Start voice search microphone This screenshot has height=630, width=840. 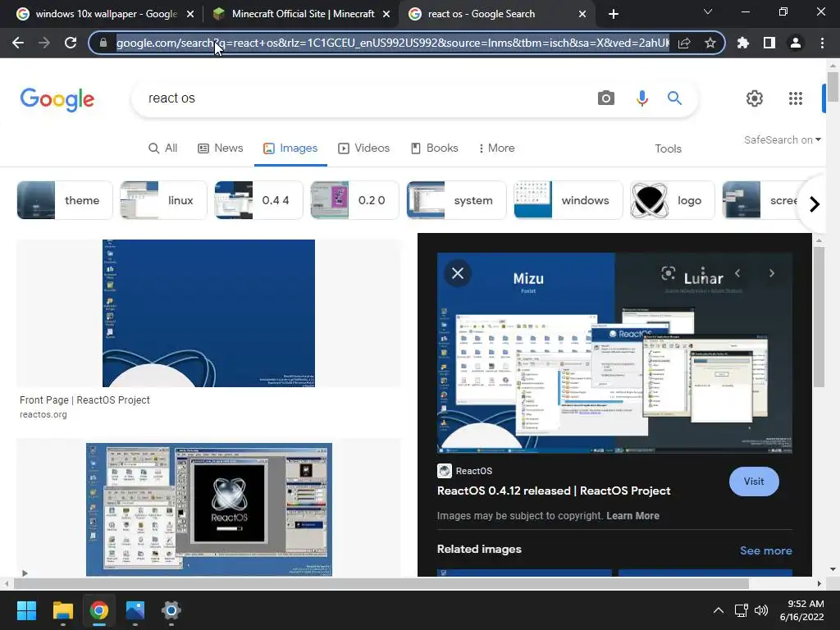click(x=641, y=98)
